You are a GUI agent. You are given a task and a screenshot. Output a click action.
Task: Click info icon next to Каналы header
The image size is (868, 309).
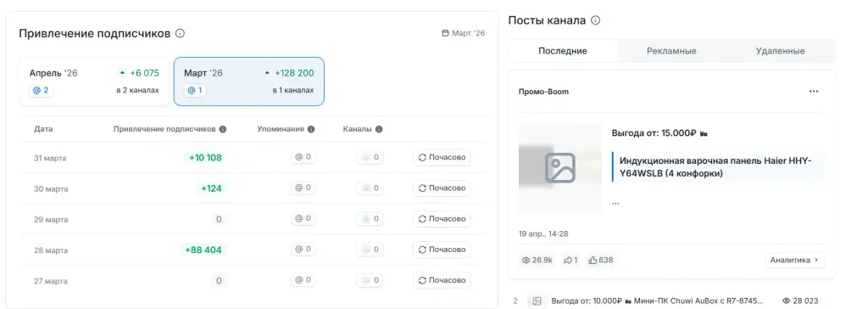379,129
